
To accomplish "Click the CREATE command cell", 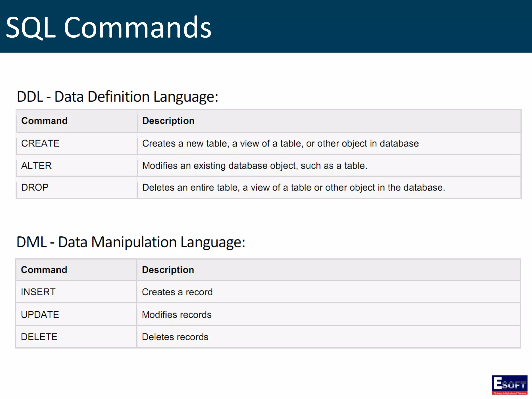I will [x=41, y=143].
